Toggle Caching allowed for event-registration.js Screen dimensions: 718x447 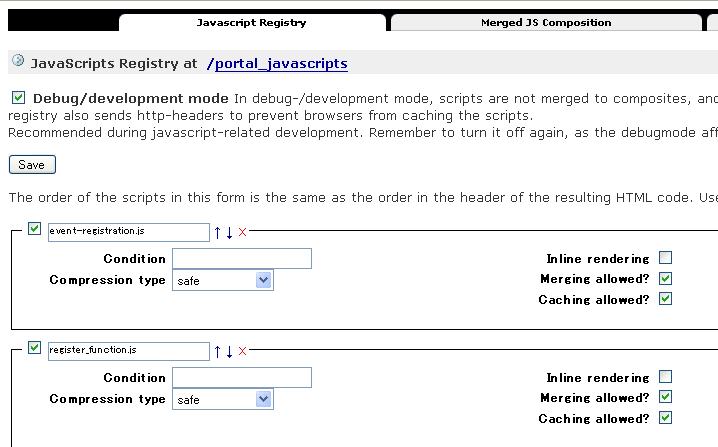[x=665, y=299]
